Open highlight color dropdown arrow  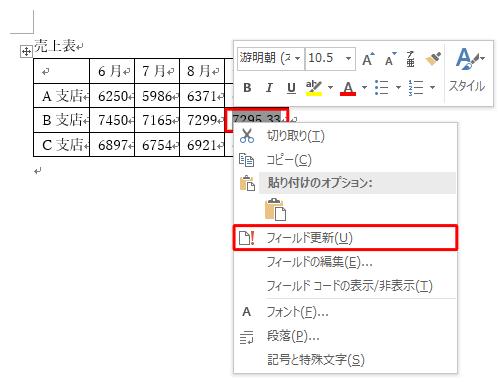(x=330, y=88)
